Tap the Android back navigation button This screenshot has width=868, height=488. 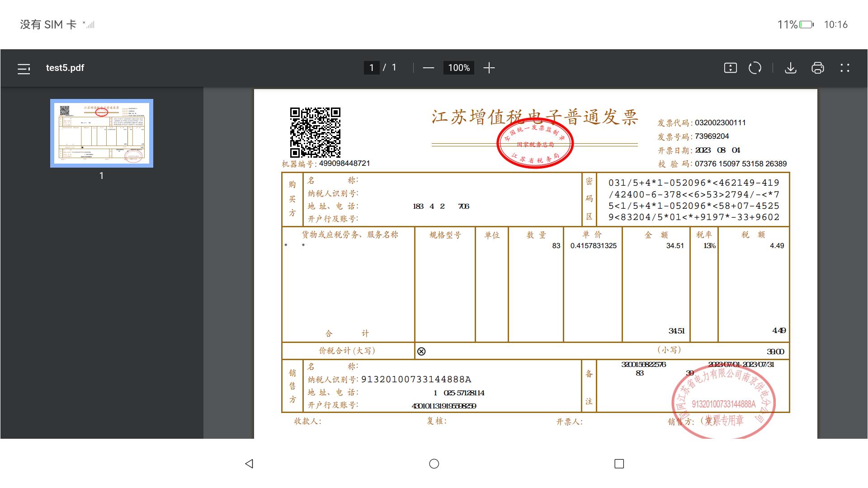(249, 464)
